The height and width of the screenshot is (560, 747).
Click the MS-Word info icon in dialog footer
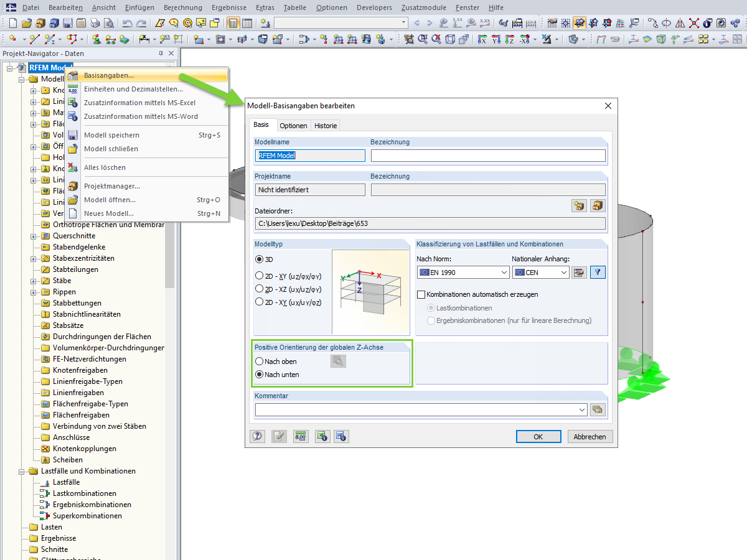pyautogui.click(x=342, y=436)
